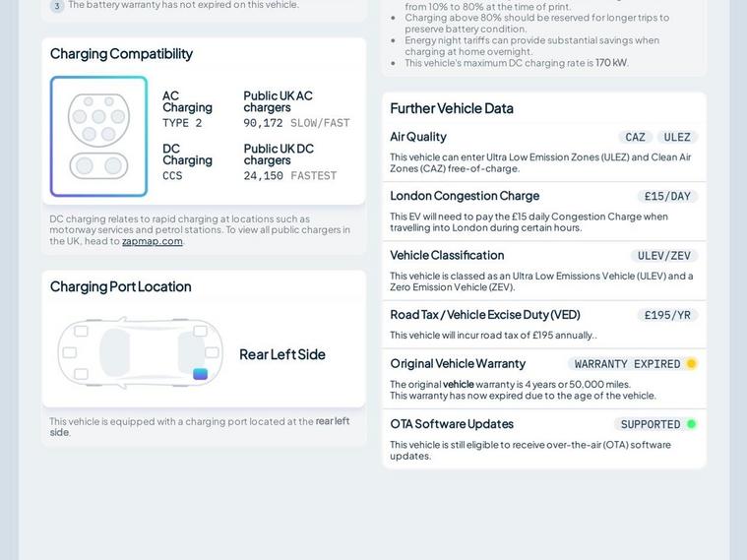Open the zapmap.com link
747x560 pixels.
click(153, 241)
